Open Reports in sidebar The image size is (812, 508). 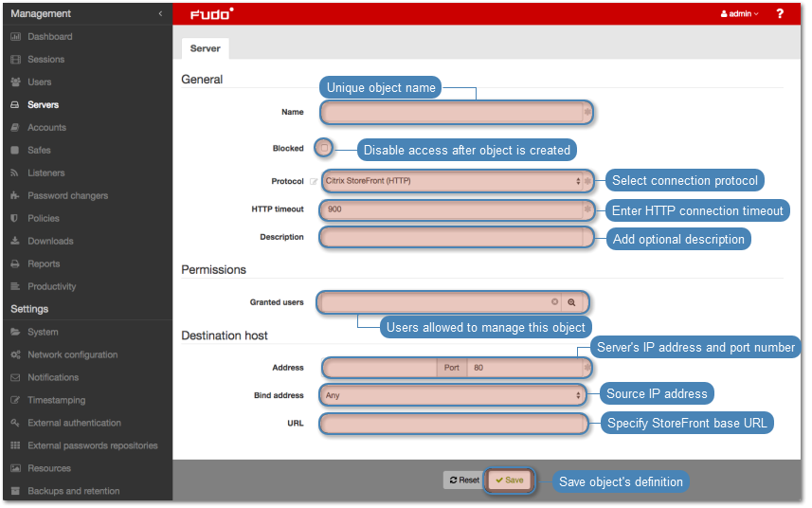pos(44,263)
